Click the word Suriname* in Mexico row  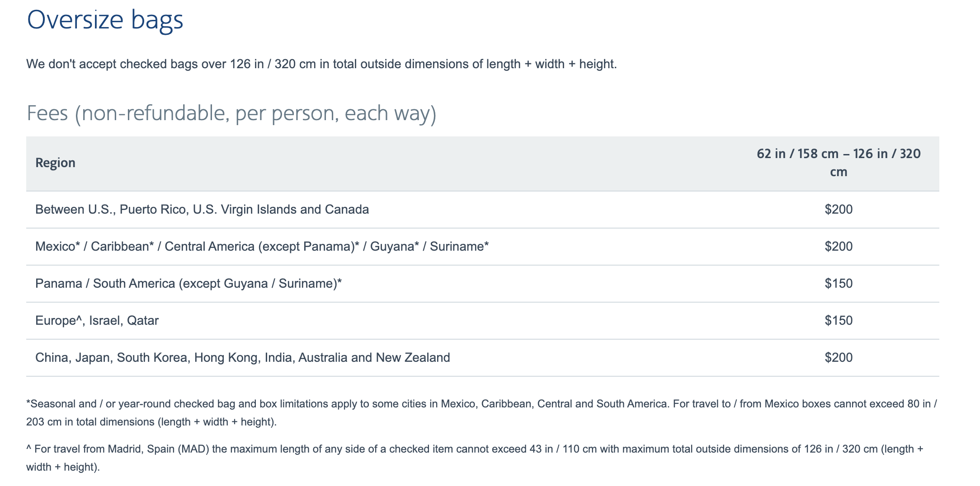(x=459, y=247)
